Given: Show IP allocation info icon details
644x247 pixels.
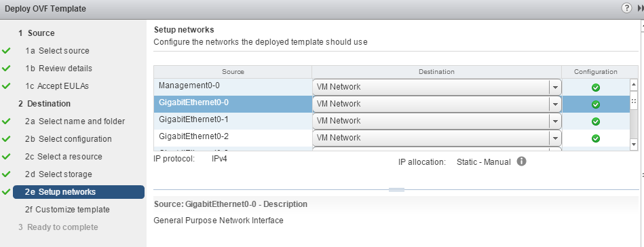Looking at the screenshot, I should pos(521,161).
